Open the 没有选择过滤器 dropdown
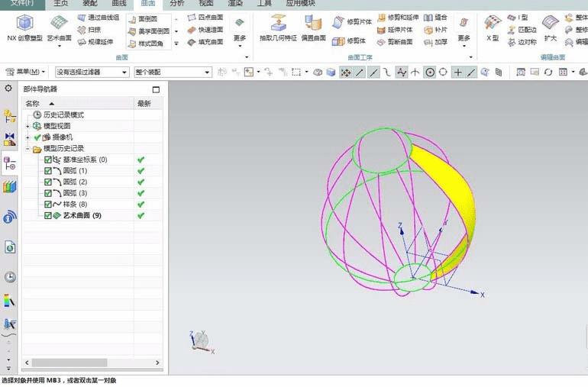The image size is (588, 387). (x=92, y=72)
